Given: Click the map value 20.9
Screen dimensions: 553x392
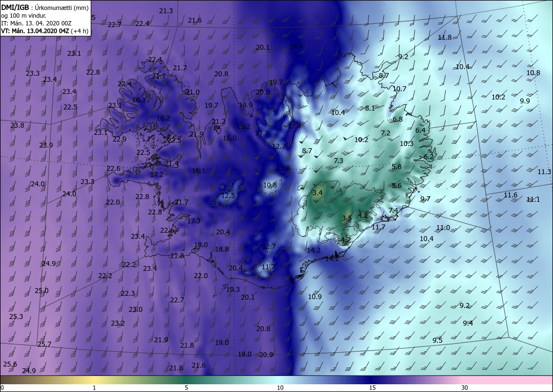Looking at the screenshot, I should pyautogui.click(x=266, y=354).
